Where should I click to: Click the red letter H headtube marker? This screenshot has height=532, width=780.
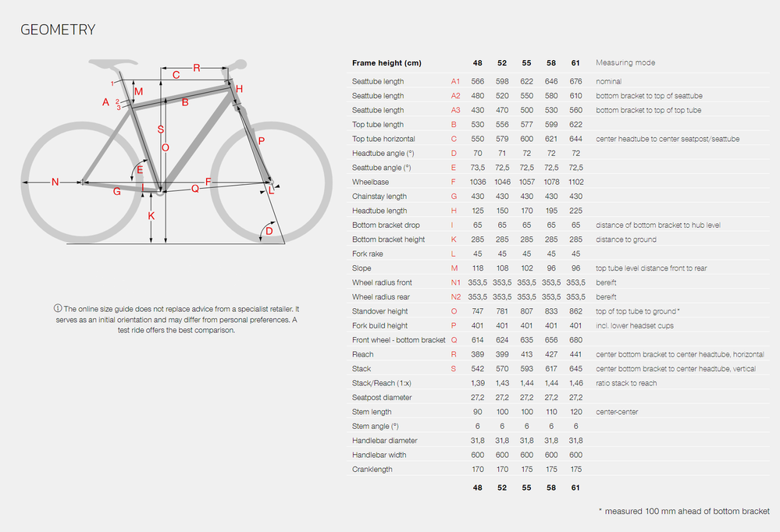pyautogui.click(x=240, y=90)
